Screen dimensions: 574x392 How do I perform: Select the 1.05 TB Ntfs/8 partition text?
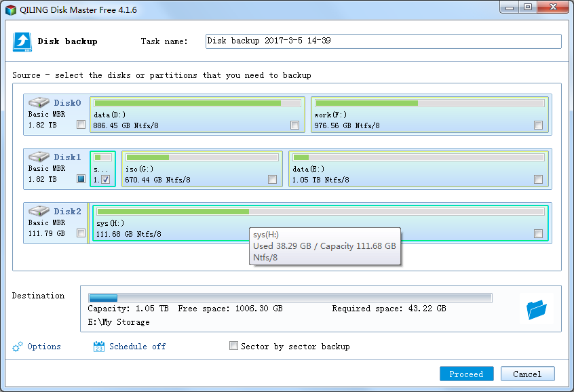click(x=321, y=180)
